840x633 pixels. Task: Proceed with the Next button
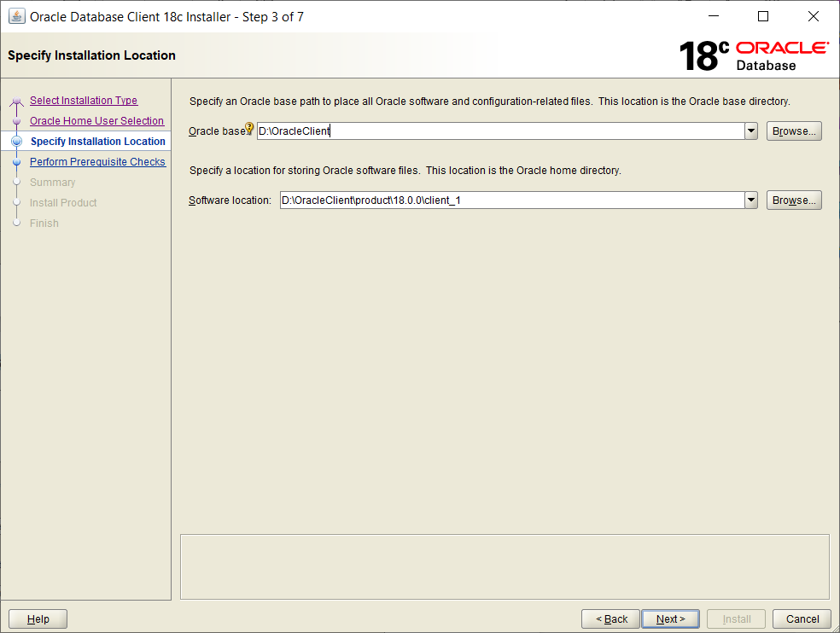(x=670, y=619)
